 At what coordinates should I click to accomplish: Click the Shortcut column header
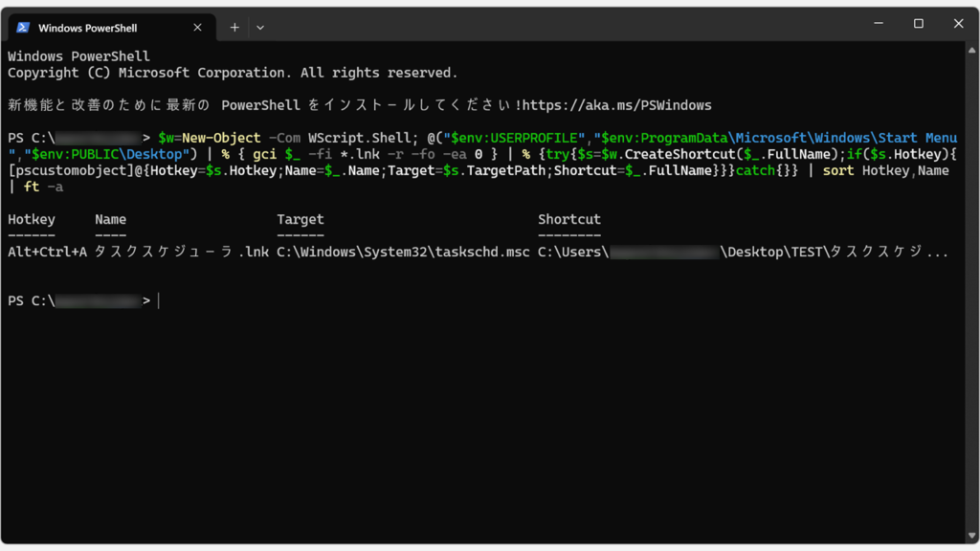(569, 219)
